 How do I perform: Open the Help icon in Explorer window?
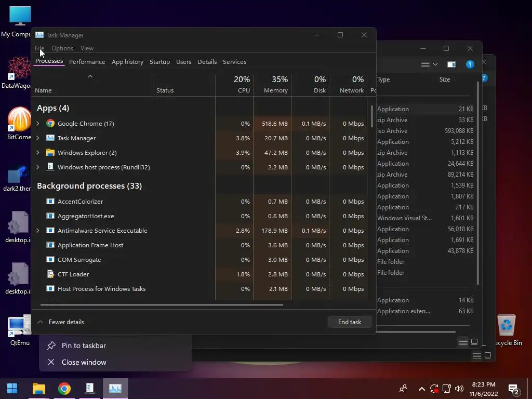pos(470,64)
